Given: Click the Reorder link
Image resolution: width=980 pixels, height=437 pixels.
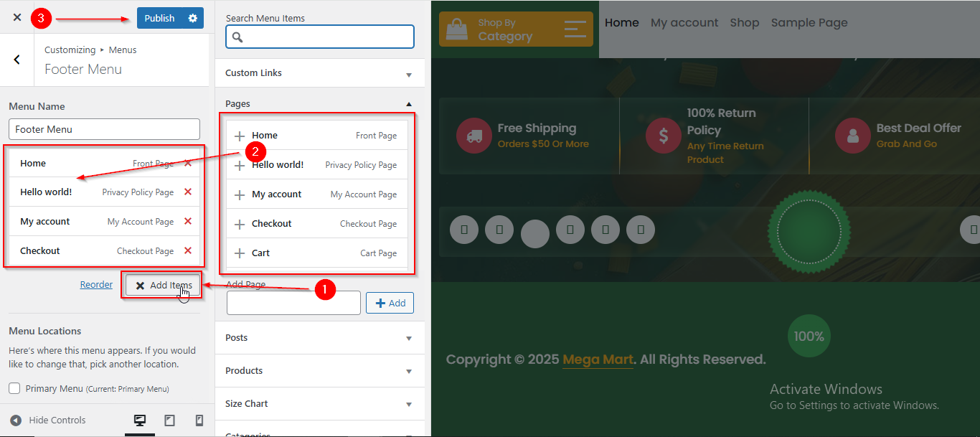Looking at the screenshot, I should [x=96, y=285].
